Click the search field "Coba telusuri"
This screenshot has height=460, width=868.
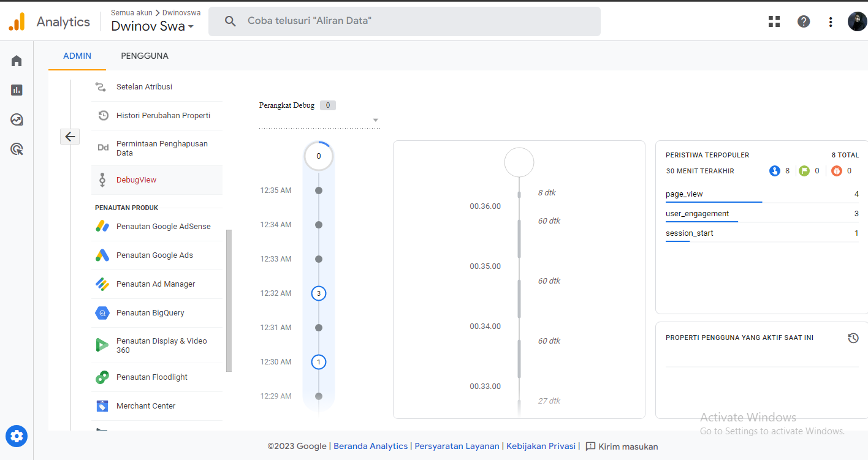click(x=405, y=21)
